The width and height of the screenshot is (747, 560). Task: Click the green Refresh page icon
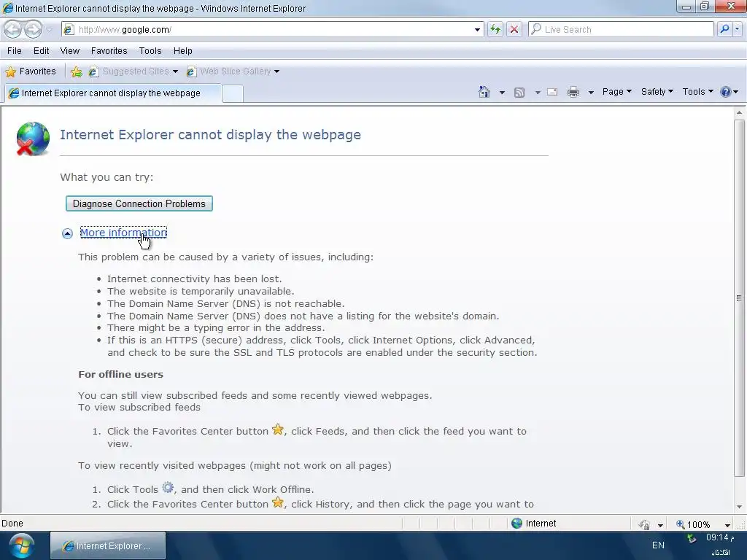click(x=495, y=29)
